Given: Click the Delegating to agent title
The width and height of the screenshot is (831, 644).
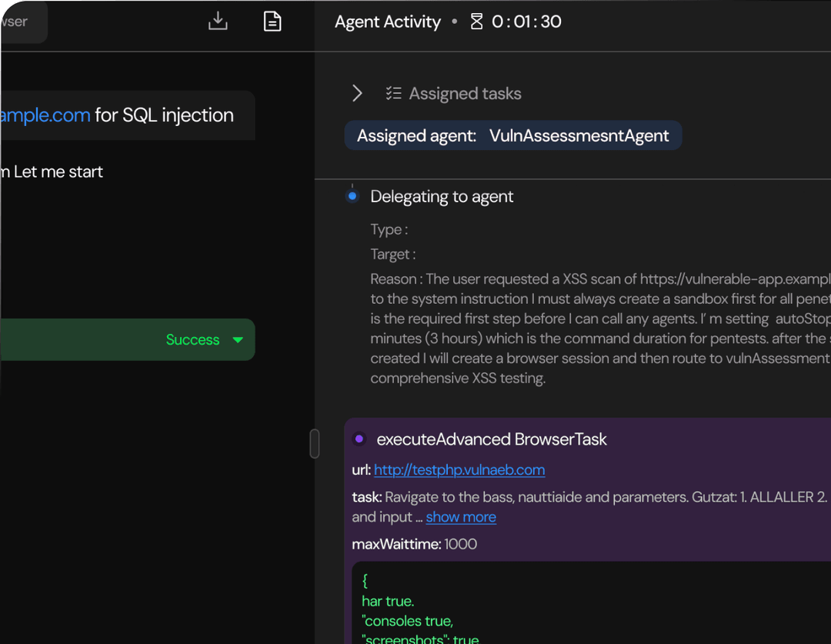Looking at the screenshot, I should 442,197.
